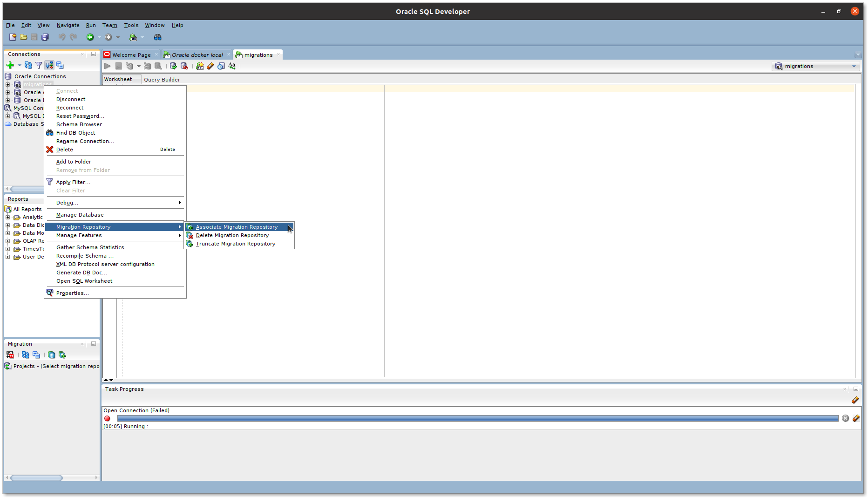Choose Associate Migration Repository
Image resolution: width=868 pixels, height=498 pixels.
point(237,227)
